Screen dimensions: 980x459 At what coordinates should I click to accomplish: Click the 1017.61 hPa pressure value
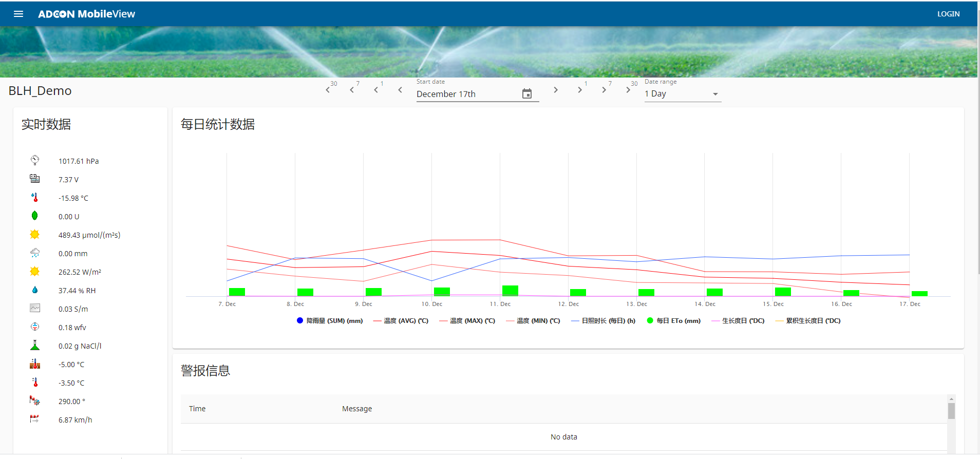[79, 161]
